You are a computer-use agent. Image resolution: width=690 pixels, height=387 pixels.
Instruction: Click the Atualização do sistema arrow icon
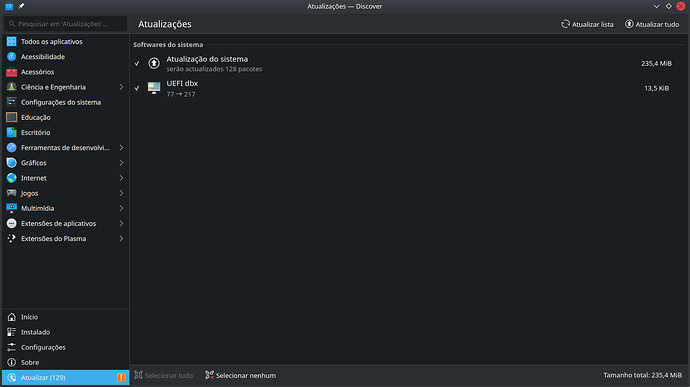154,63
